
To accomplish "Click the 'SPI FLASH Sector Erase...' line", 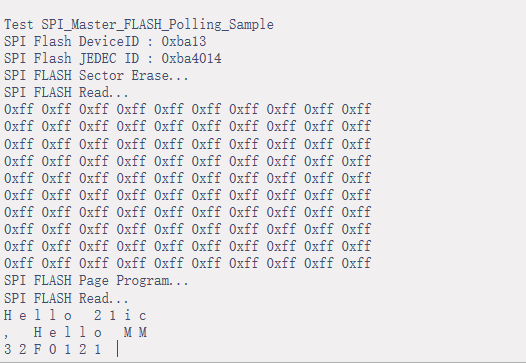I will pos(96,75).
